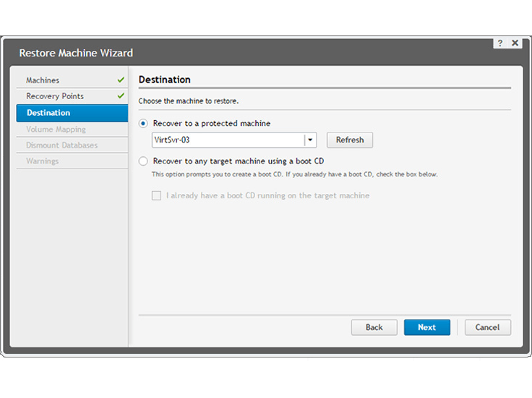
Task: Close the Restore Machine Wizard dialog
Action: point(515,43)
